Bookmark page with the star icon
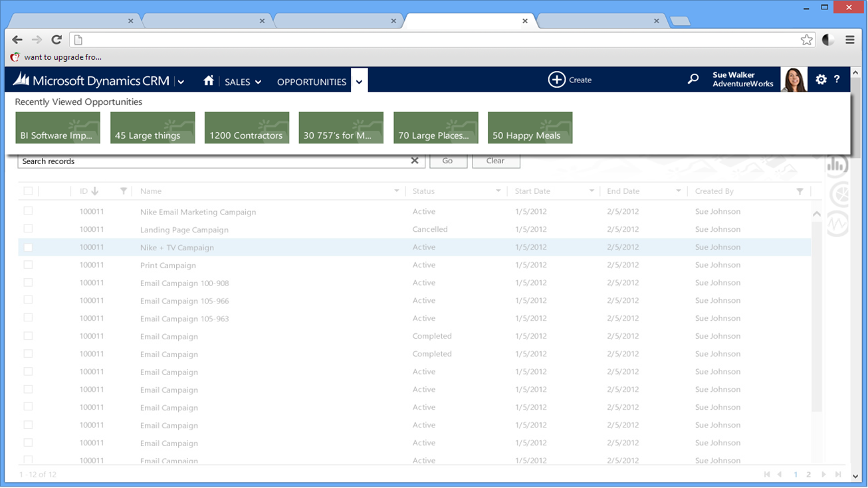The height and width of the screenshot is (488, 868). pos(806,40)
